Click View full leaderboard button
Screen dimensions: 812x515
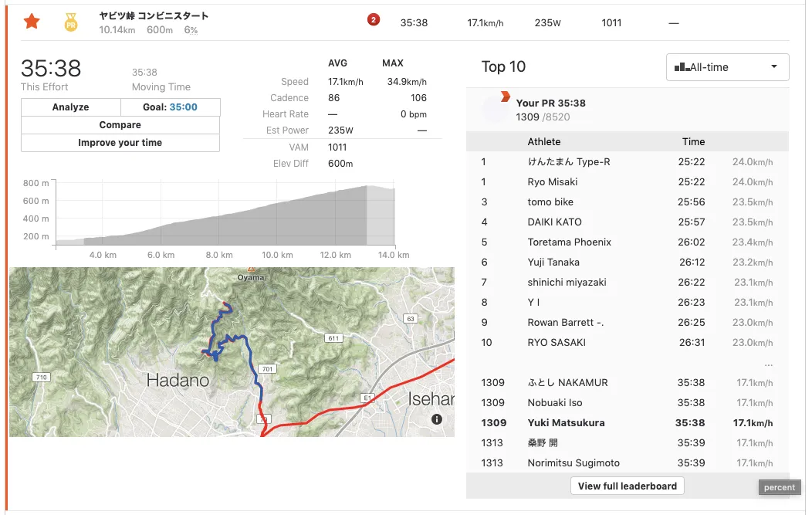pyautogui.click(x=627, y=486)
